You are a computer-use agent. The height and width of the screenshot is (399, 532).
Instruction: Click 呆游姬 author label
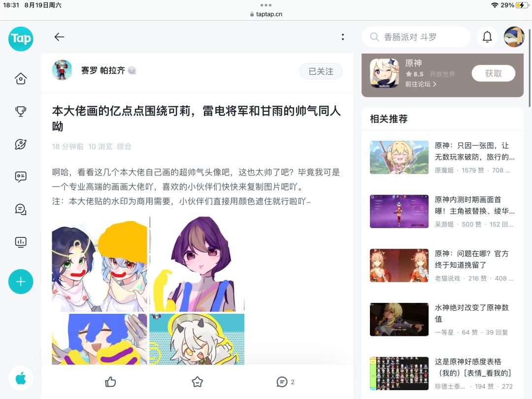[x=444, y=224]
